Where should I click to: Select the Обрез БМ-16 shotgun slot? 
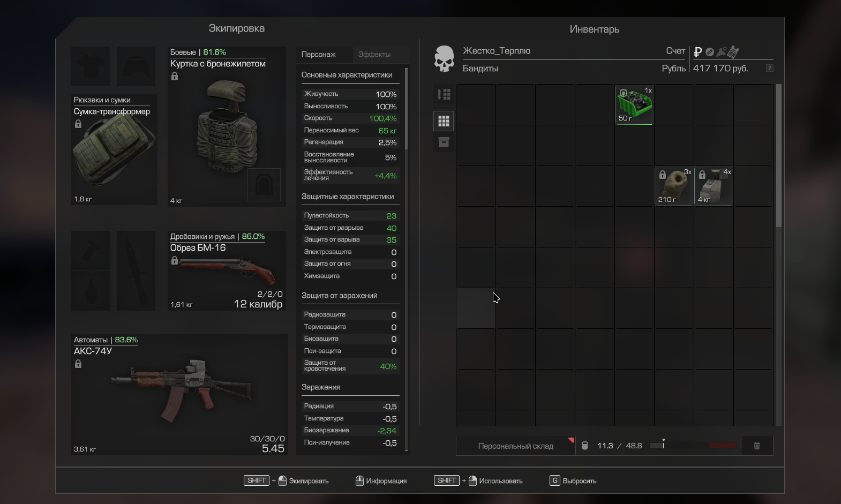click(x=227, y=271)
